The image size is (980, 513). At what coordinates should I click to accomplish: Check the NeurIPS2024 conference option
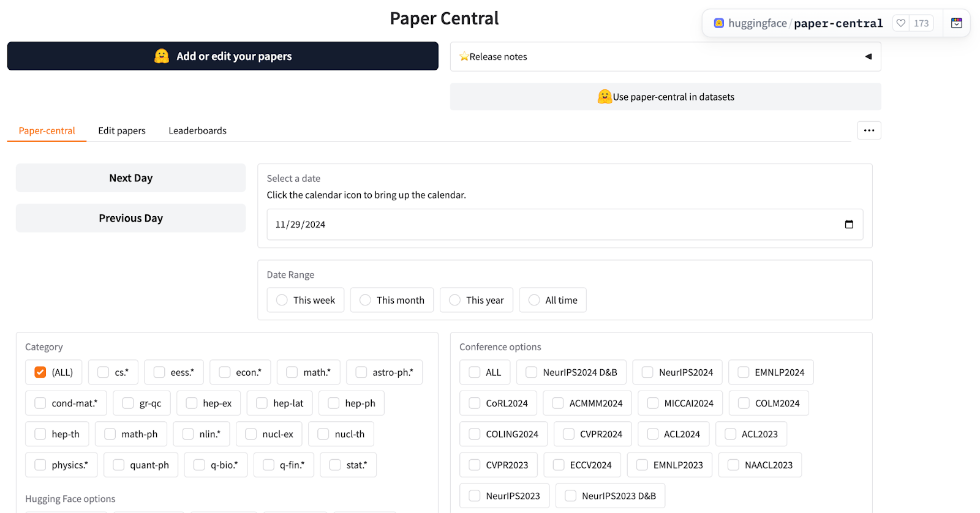click(x=647, y=372)
